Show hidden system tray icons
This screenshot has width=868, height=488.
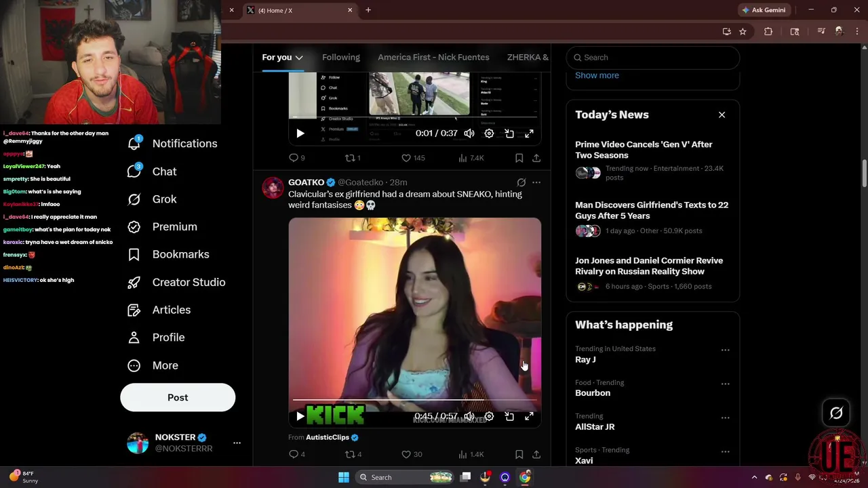pos(754,477)
